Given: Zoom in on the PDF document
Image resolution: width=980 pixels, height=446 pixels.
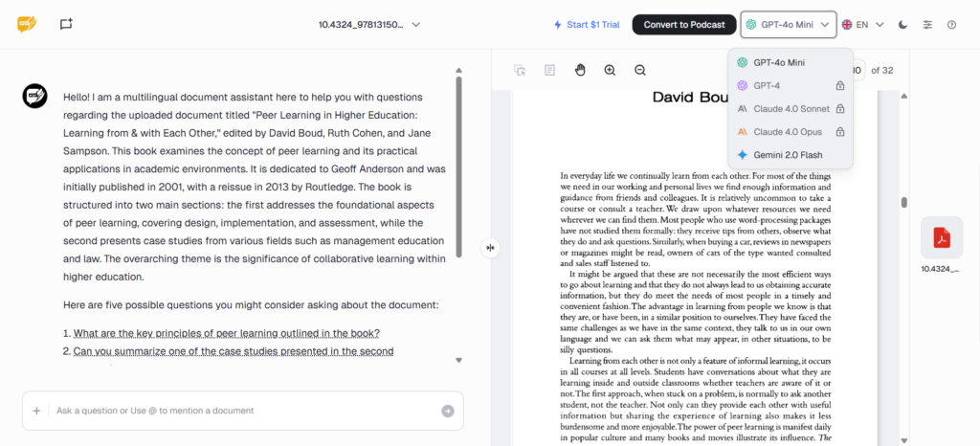Looking at the screenshot, I should (610, 70).
